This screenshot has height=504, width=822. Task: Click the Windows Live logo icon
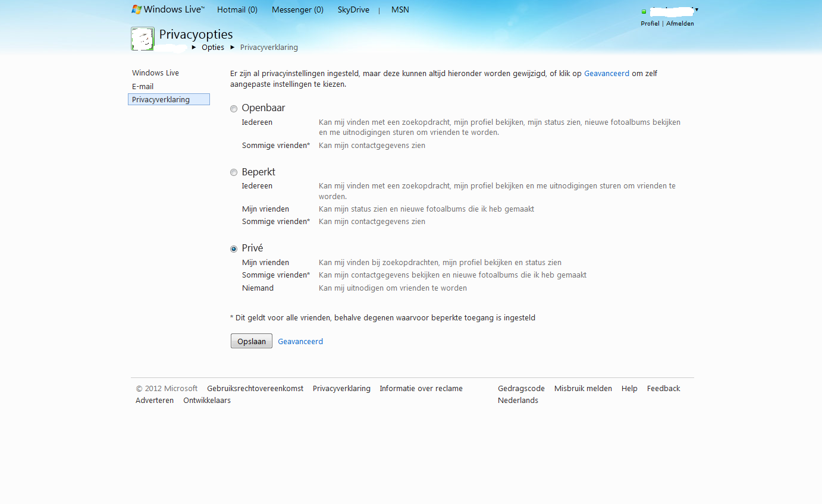point(137,10)
